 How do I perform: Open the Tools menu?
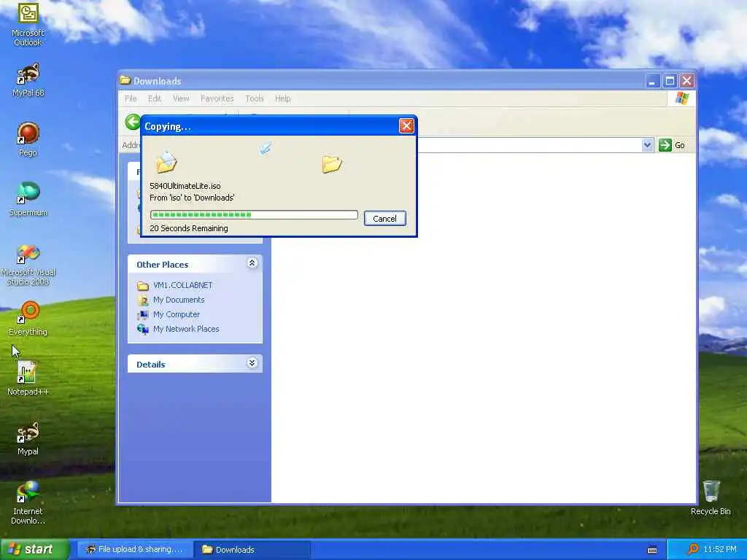[x=255, y=98]
